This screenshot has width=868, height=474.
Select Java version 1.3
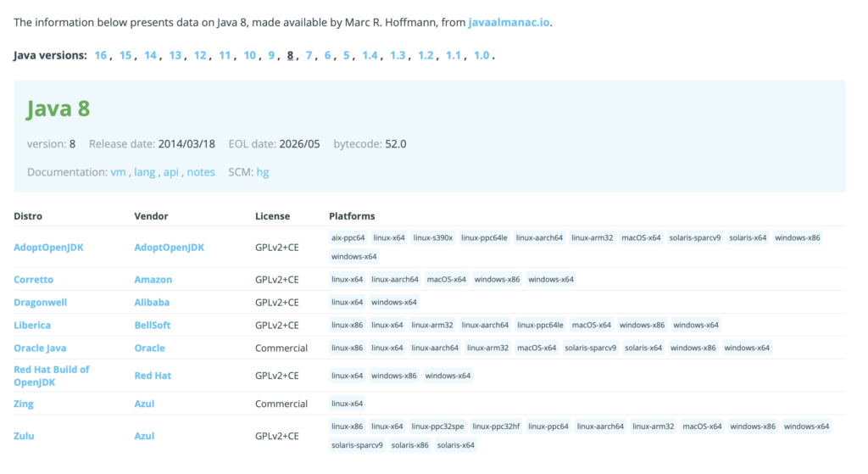click(398, 55)
